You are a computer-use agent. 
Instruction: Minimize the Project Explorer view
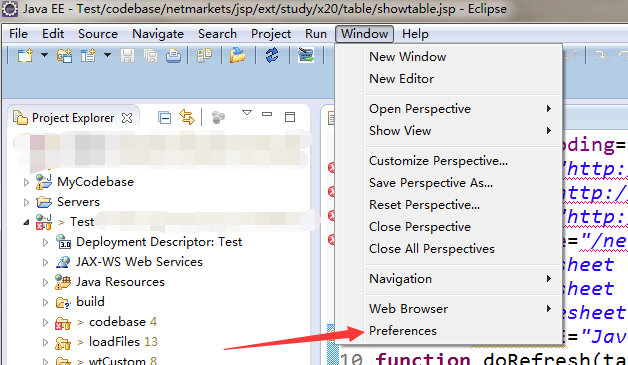click(x=267, y=114)
